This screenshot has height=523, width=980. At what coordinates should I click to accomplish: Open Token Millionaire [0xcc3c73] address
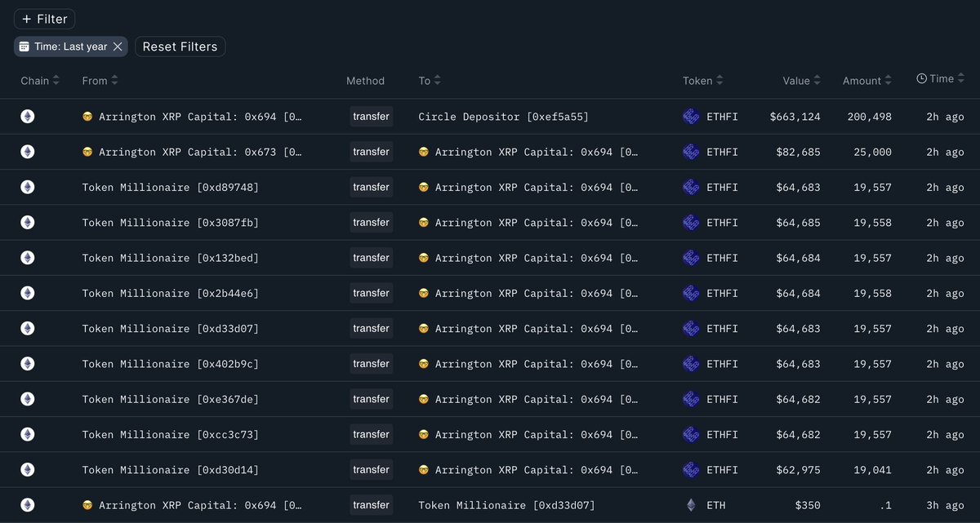171,435
